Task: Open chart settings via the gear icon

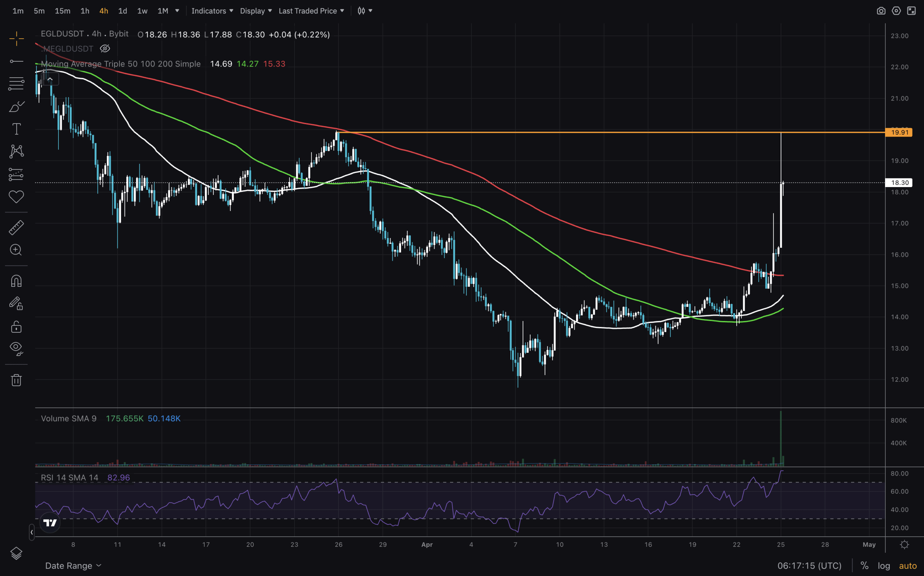Action: [x=896, y=11]
